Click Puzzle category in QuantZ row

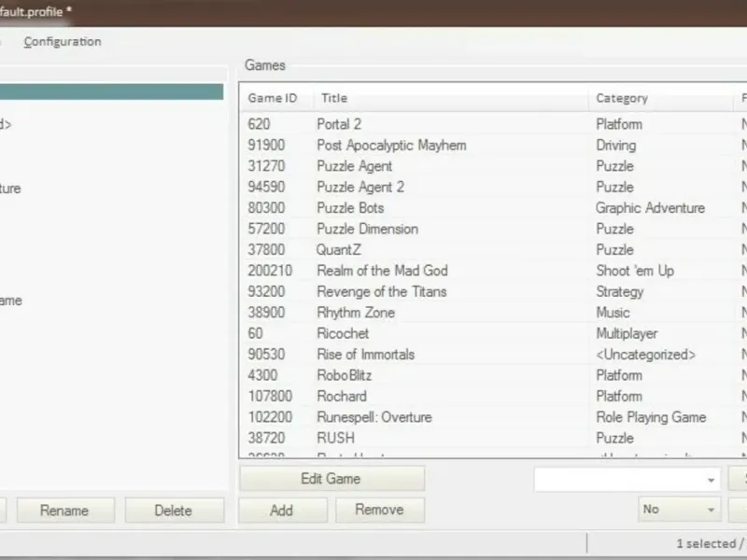(615, 250)
